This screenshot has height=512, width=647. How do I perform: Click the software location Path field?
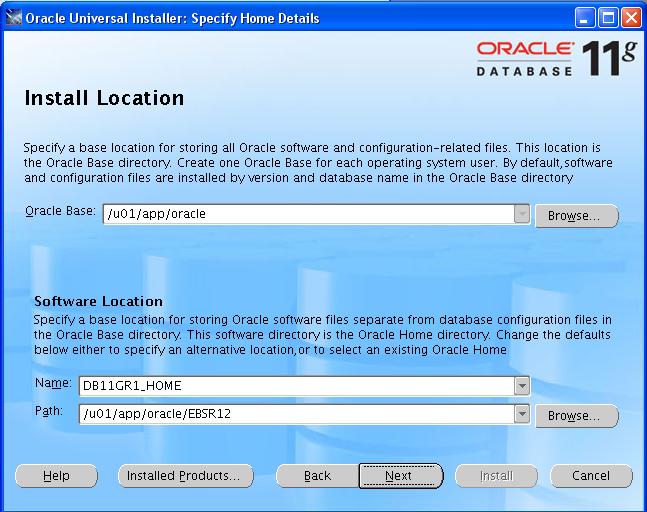[x=295, y=414]
